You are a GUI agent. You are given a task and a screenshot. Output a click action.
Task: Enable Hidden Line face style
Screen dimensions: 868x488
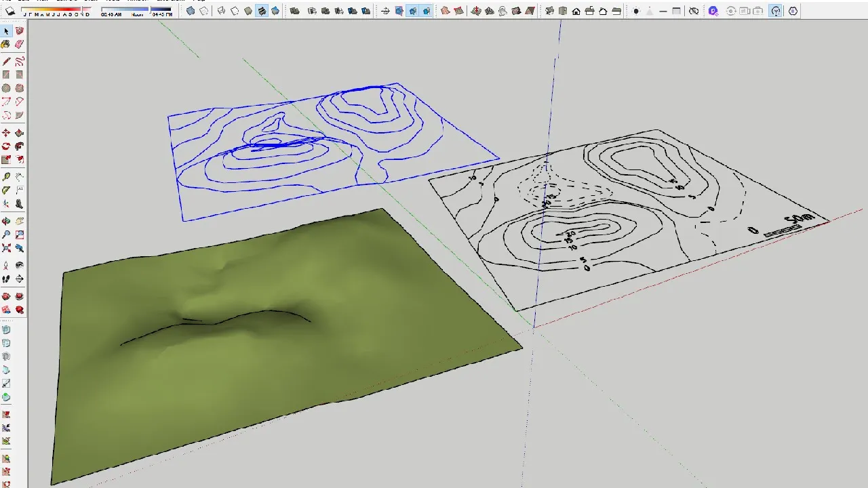coord(235,11)
